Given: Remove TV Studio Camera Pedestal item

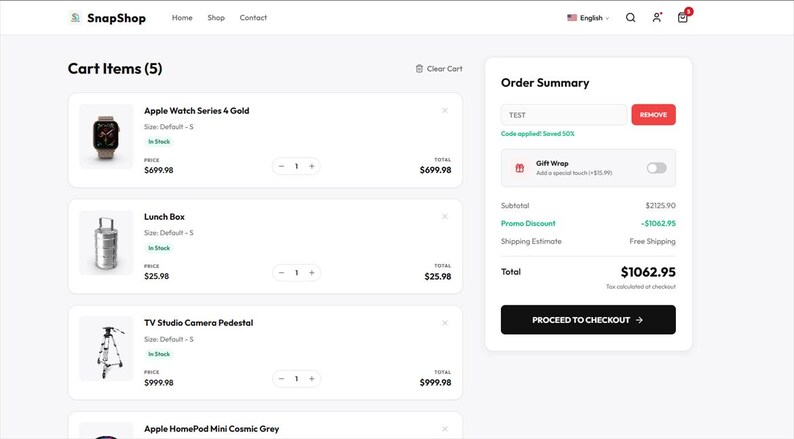Looking at the screenshot, I should tap(445, 323).
